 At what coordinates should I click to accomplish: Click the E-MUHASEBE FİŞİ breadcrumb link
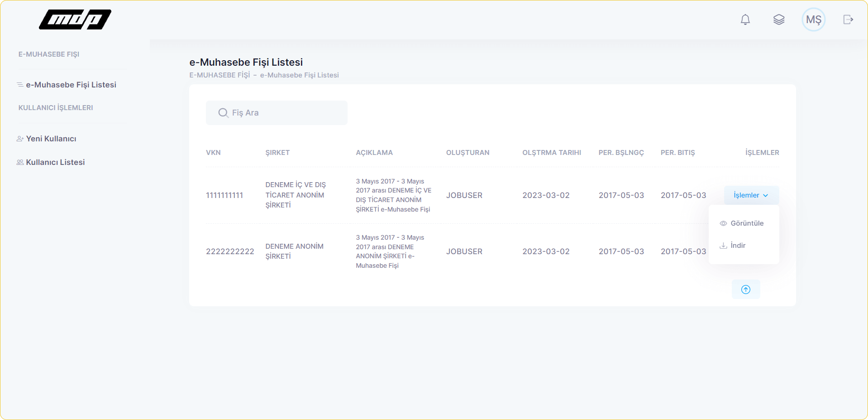[x=219, y=75]
